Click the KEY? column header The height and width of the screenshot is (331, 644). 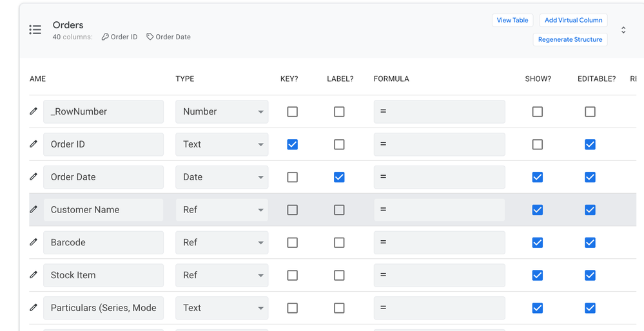289,79
